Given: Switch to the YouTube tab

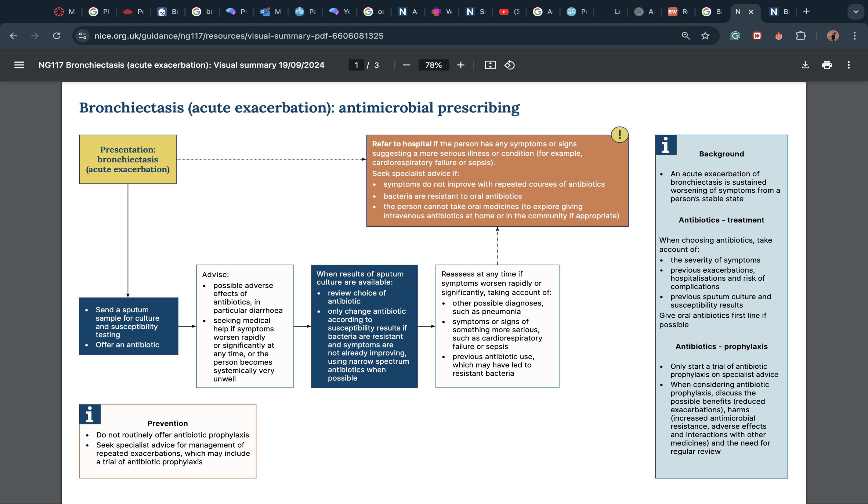Looking at the screenshot, I should [509, 12].
